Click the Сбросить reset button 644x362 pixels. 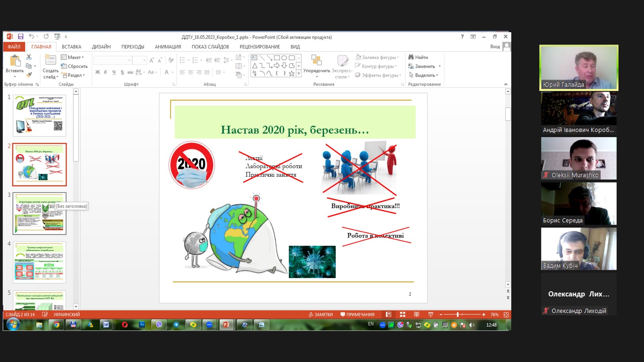[74, 66]
